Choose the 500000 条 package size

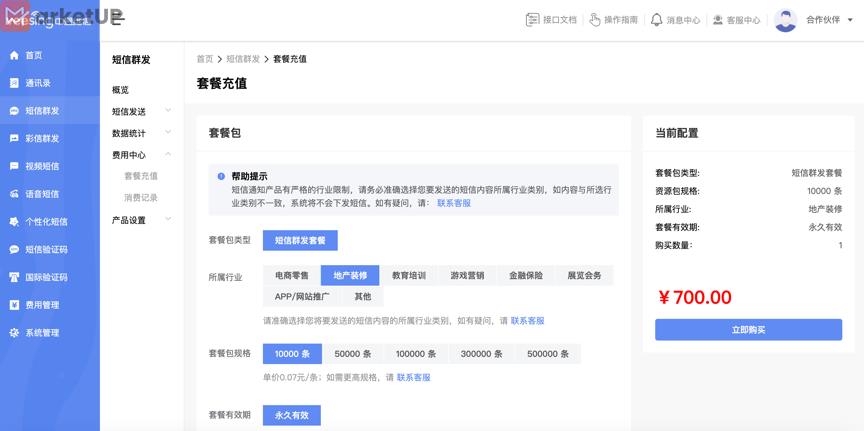point(548,354)
